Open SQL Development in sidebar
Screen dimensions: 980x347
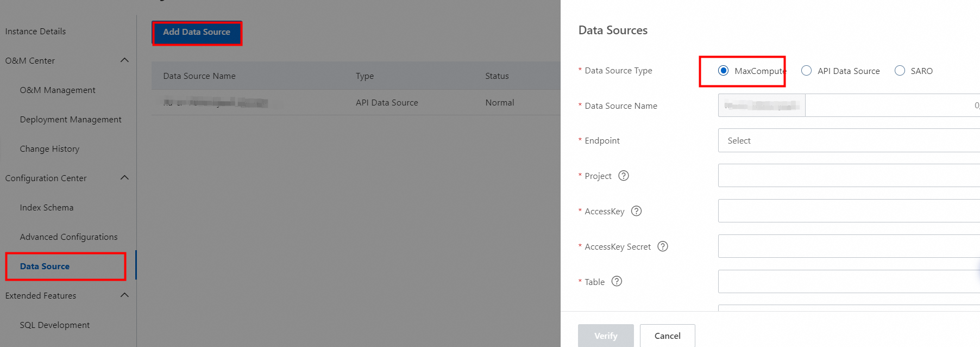[x=55, y=325]
